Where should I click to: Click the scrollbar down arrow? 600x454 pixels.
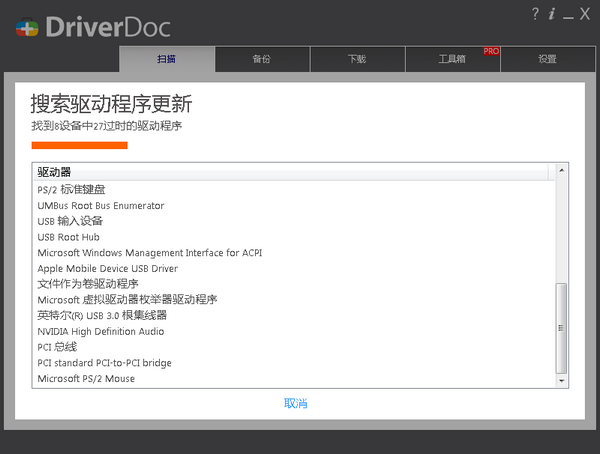tap(561, 381)
